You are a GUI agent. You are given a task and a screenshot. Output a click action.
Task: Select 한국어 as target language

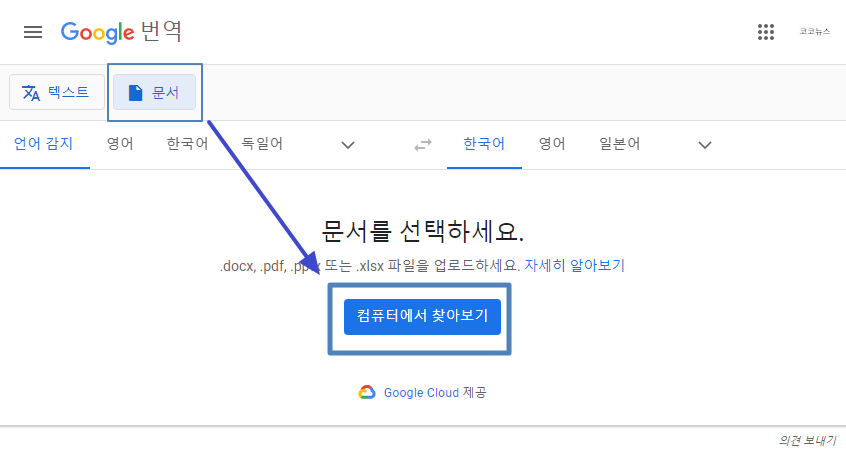(x=484, y=144)
